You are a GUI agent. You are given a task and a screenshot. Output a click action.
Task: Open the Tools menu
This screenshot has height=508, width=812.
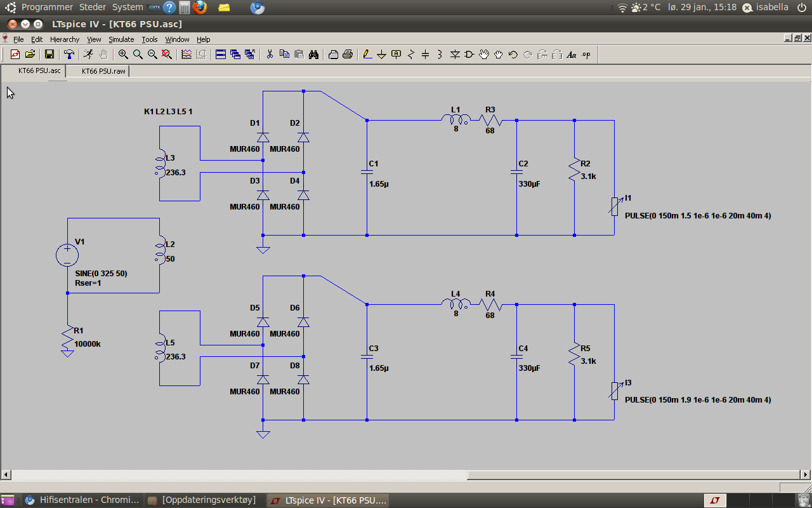click(150, 39)
